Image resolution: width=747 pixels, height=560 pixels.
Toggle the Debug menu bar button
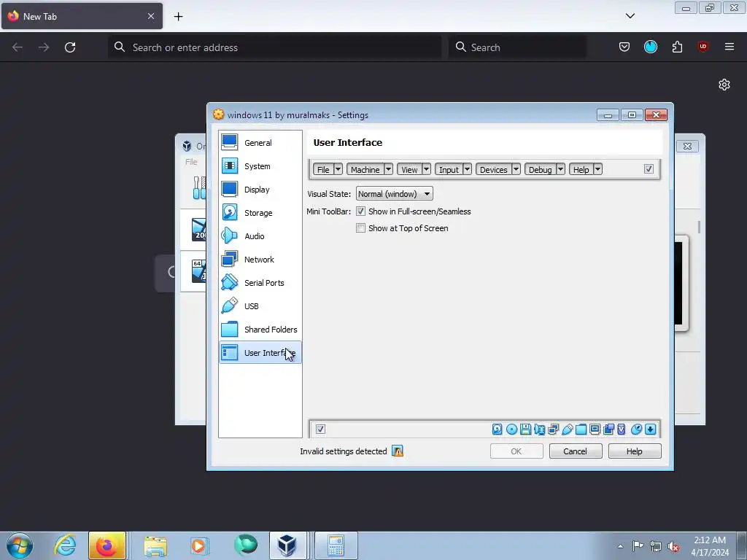pyautogui.click(x=541, y=169)
